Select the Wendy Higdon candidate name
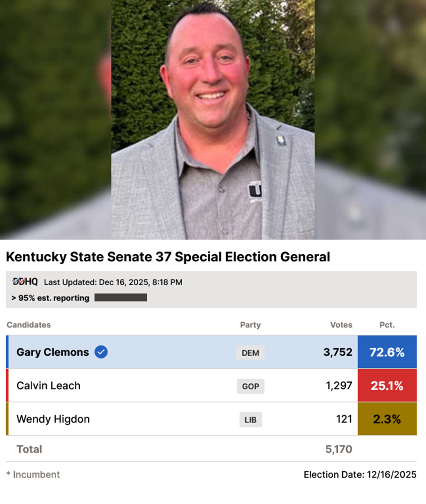The image size is (426, 504). 53,419
